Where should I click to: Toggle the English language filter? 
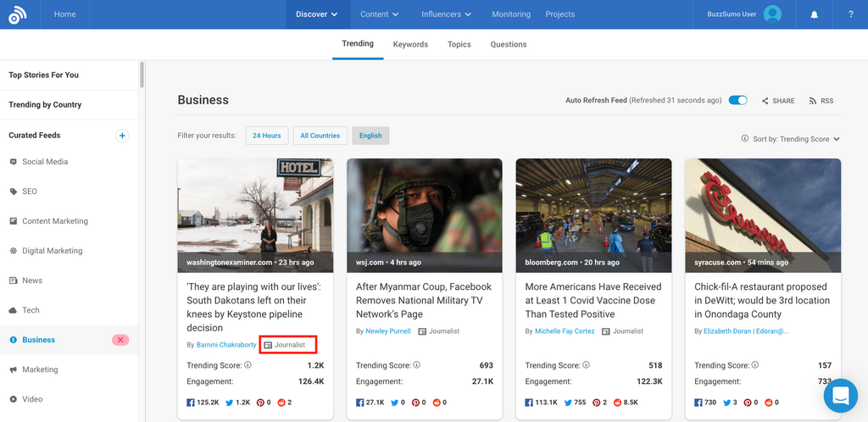click(x=370, y=136)
